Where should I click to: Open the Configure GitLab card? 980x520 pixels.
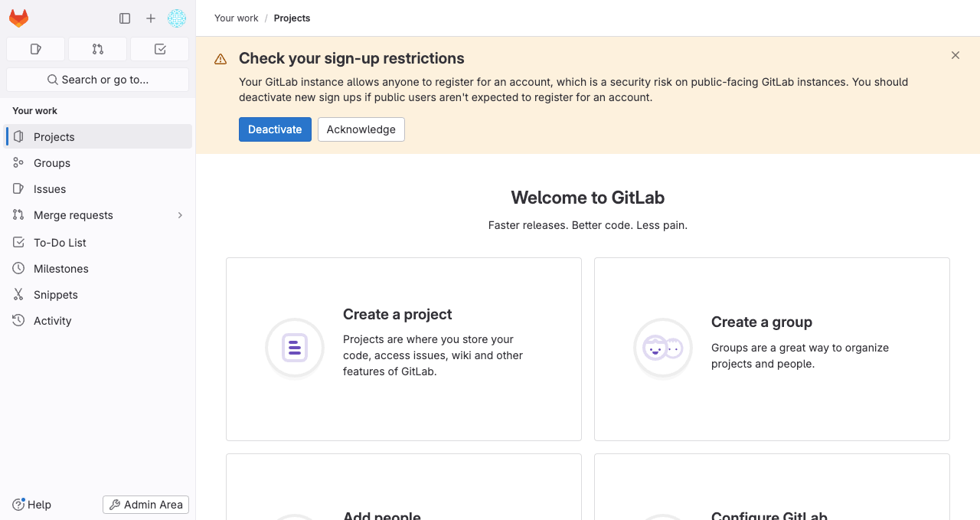pyautogui.click(x=772, y=487)
